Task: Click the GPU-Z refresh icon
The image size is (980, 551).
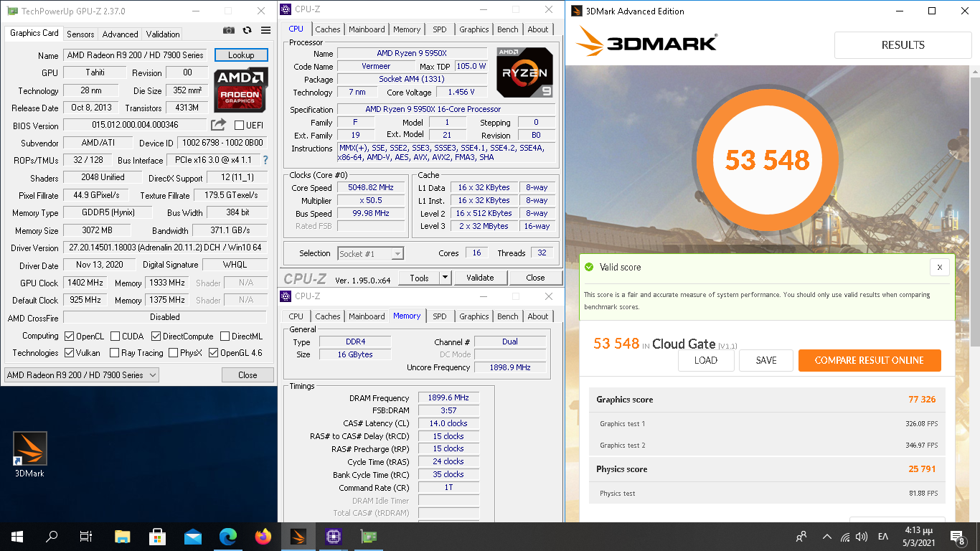Action: 248,30
